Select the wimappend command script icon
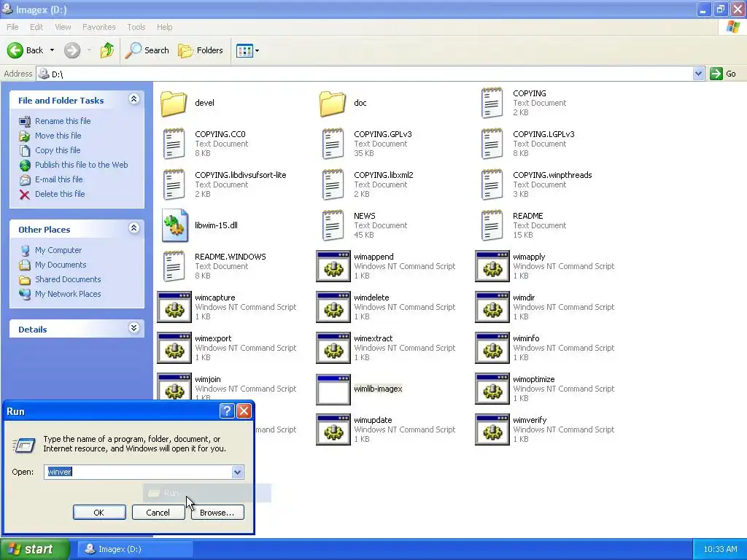Screen dimensions: 747x560 point(333,266)
